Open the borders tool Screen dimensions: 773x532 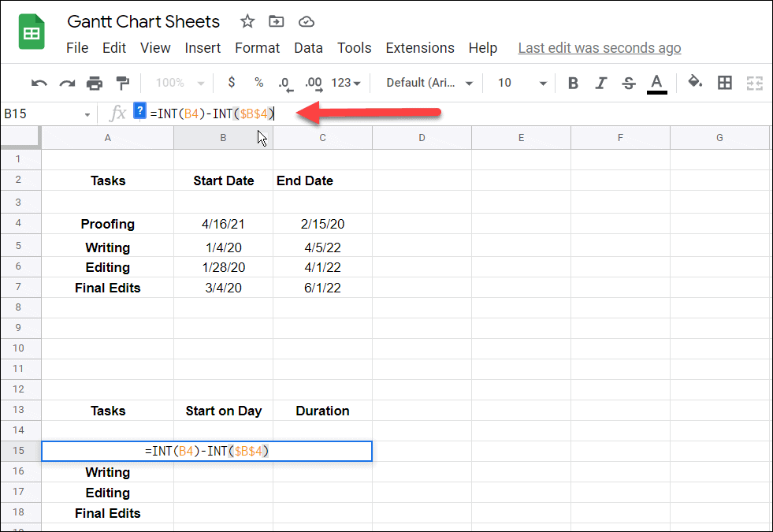(x=725, y=83)
